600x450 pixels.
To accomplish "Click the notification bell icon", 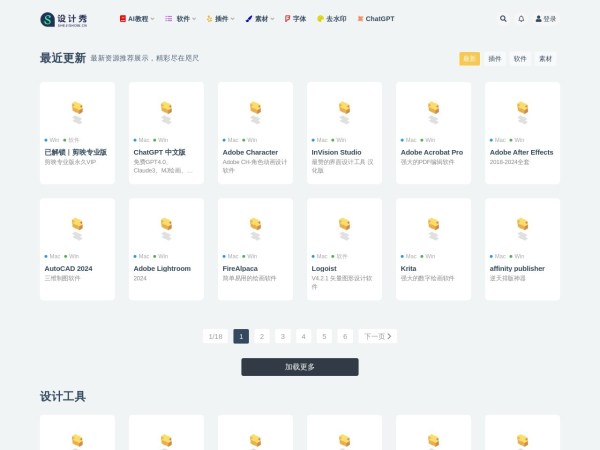I will point(521,19).
